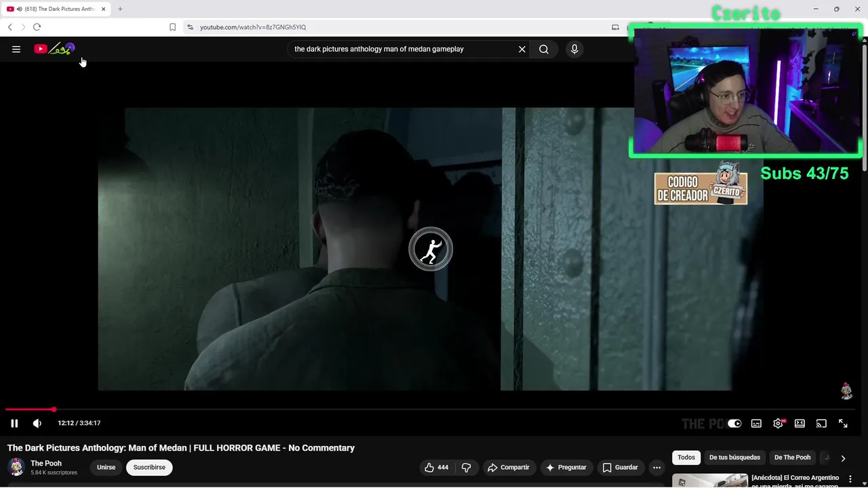Turn on subtitles/closed captions
The width and height of the screenshot is (868, 488).
point(756,424)
